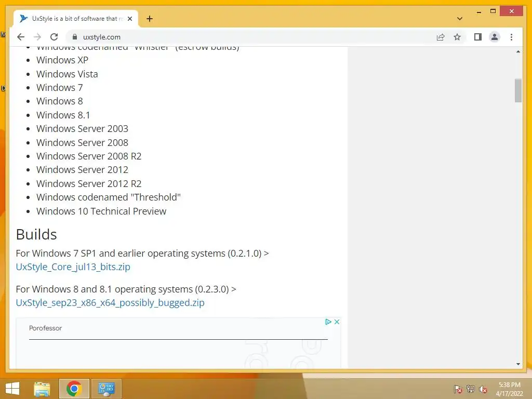Click the Porofessor ad text
532x399 pixels.
click(46, 328)
